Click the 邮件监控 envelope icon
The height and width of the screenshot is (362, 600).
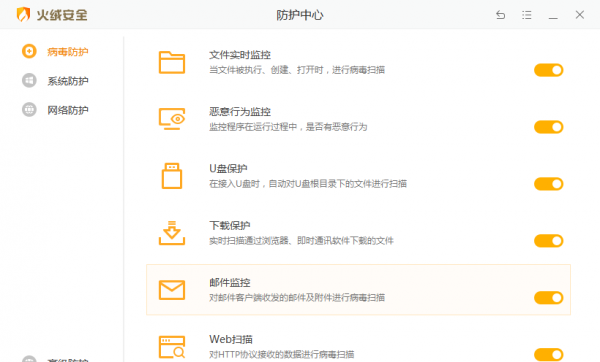(x=172, y=290)
